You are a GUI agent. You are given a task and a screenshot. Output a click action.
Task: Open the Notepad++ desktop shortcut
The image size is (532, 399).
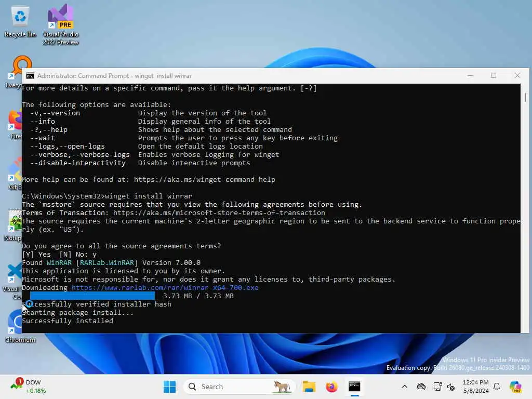coord(14,224)
